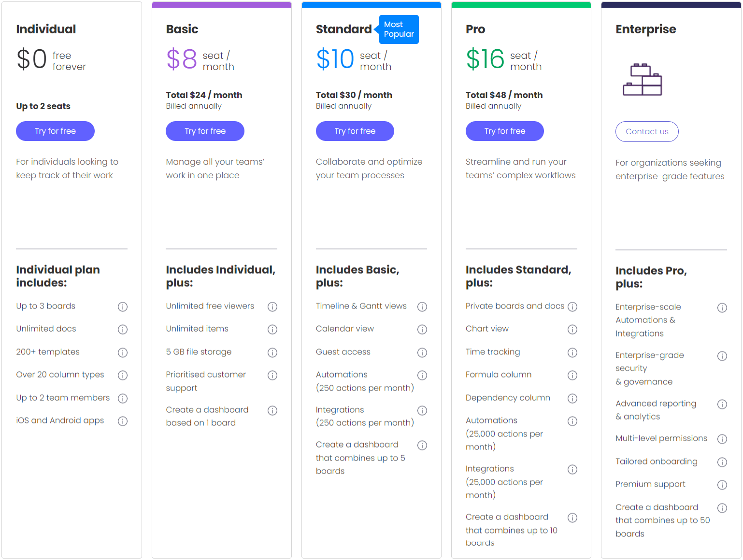Click Try for free on Individual plan
The width and height of the screenshot is (743, 560).
coord(55,131)
